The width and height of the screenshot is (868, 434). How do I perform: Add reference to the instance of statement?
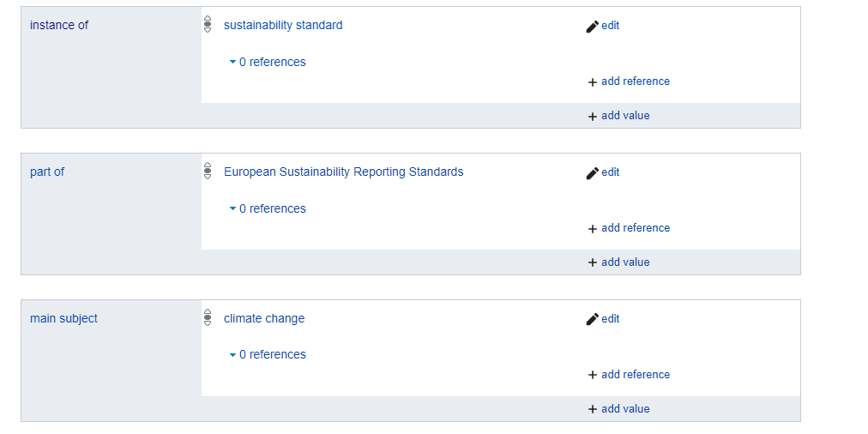[629, 81]
